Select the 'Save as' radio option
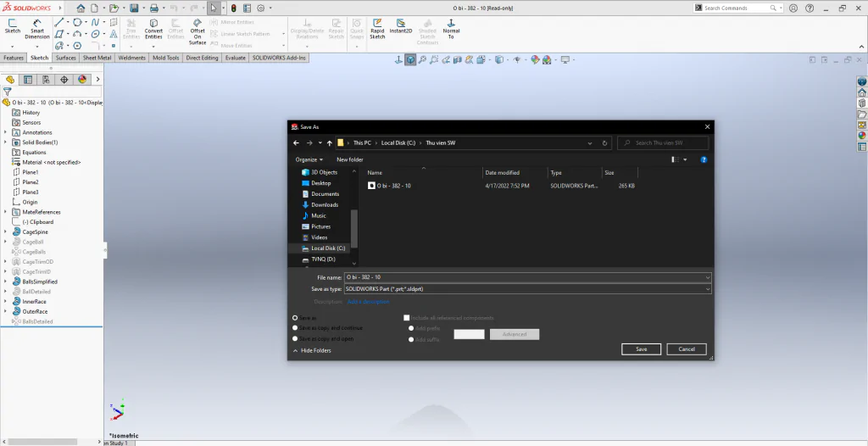The width and height of the screenshot is (868, 446). coord(295,318)
